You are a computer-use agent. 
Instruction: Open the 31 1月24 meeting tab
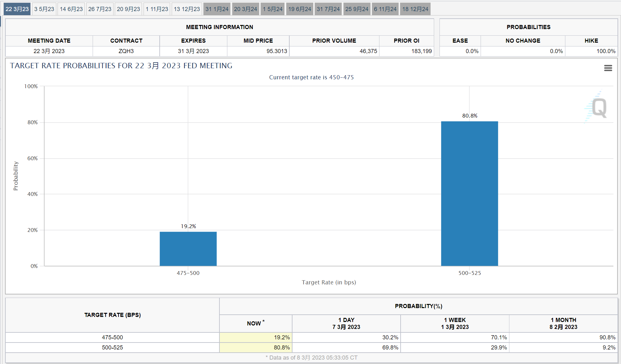click(217, 9)
